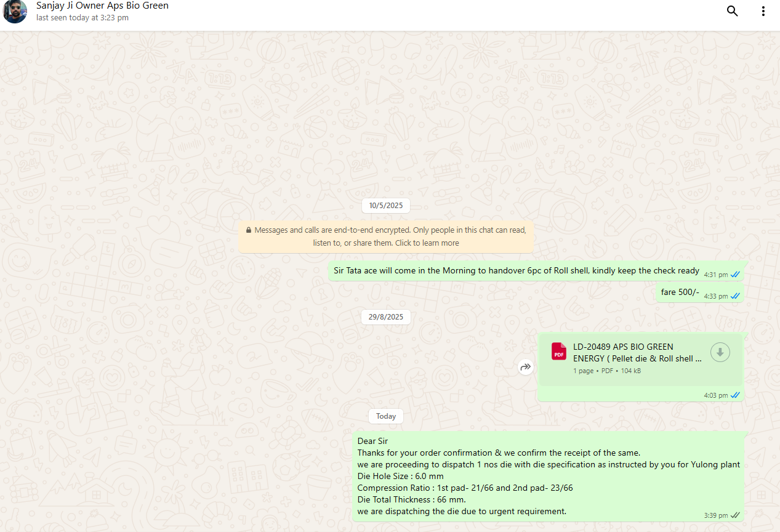The height and width of the screenshot is (532, 780).
Task: Forward the PDF using the arrow icon
Action: click(x=525, y=368)
